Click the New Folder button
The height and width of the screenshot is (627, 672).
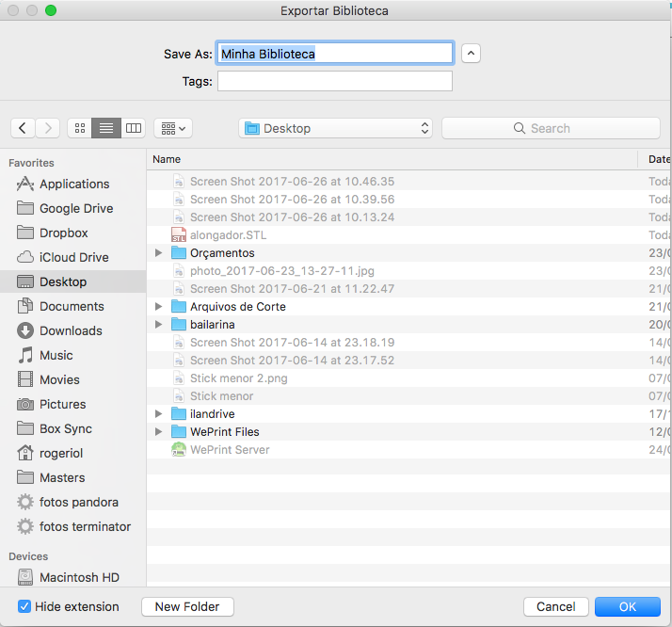(x=187, y=606)
